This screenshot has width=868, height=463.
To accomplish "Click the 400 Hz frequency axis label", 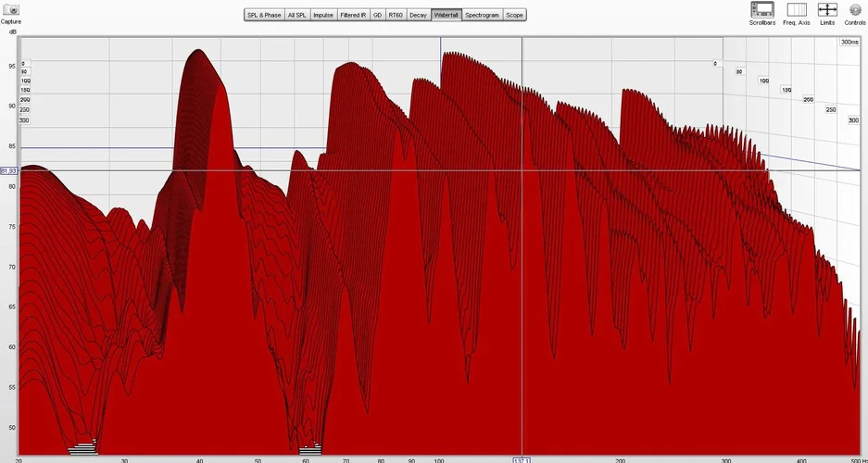I will click(x=800, y=460).
